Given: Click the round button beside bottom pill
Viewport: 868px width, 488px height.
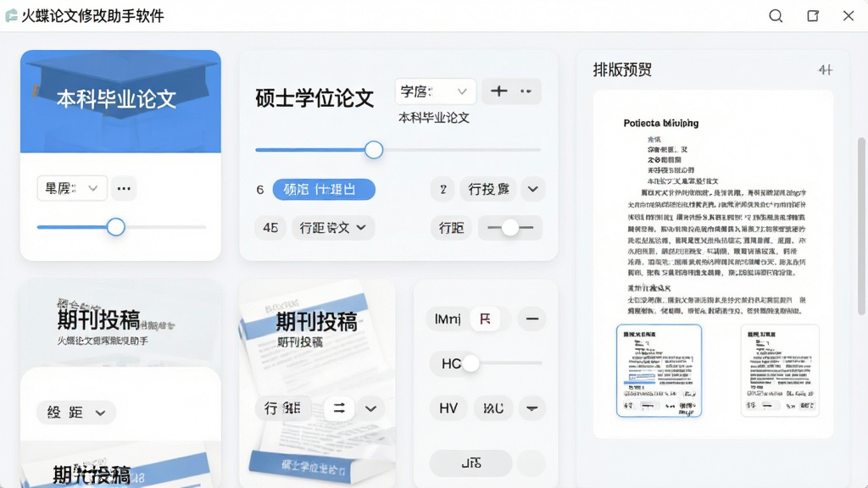Looking at the screenshot, I should pyautogui.click(x=531, y=463).
